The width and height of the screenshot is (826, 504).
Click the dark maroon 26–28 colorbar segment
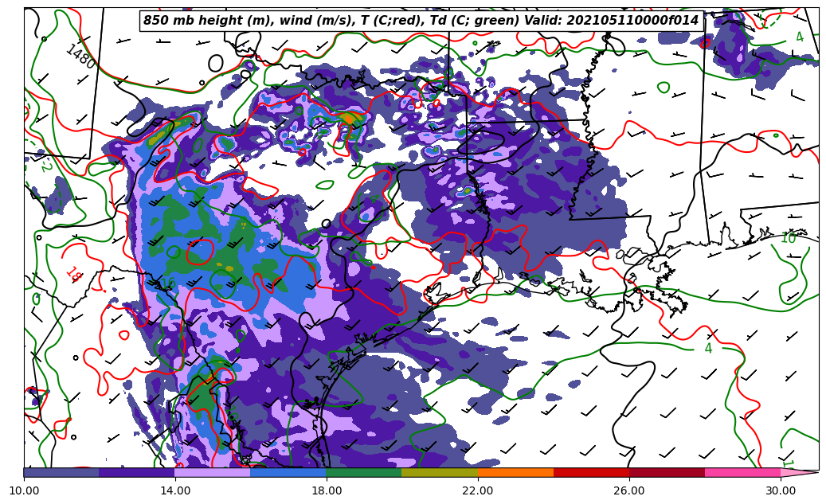tap(667, 472)
